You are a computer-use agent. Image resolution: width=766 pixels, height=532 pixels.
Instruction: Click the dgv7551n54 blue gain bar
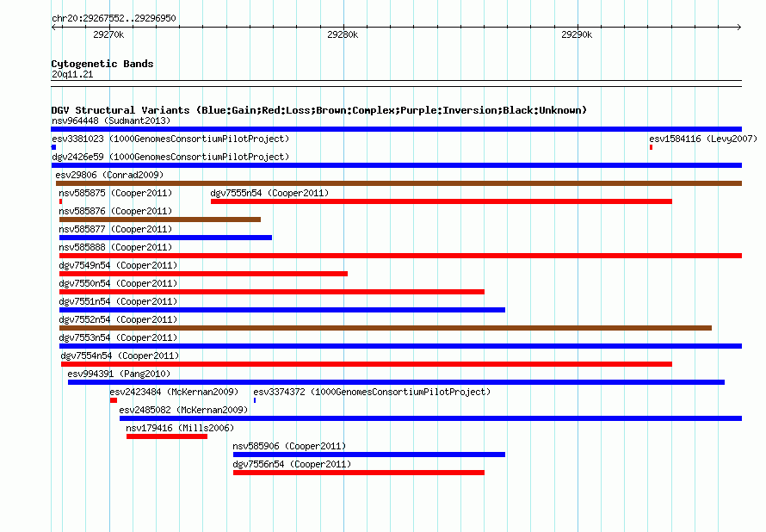(x=282, y=310)
